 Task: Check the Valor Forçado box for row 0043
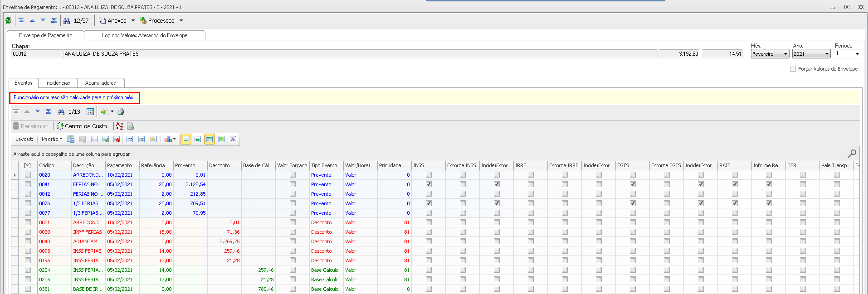tap(293, 241)
